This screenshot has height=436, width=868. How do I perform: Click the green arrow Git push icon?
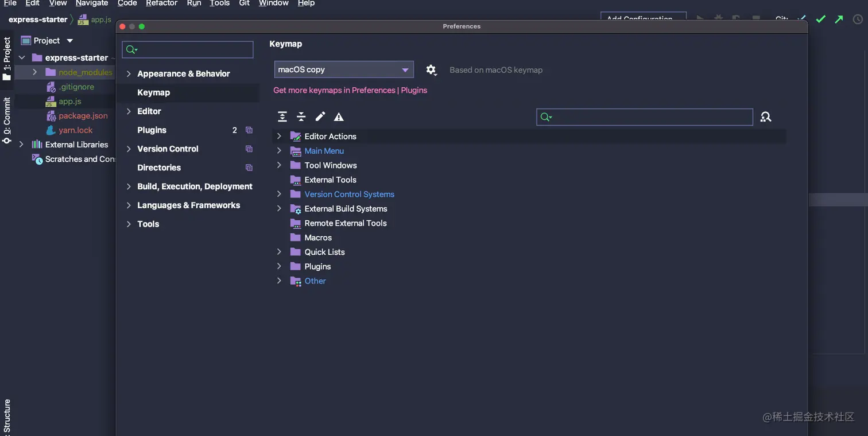pos(839,19)
